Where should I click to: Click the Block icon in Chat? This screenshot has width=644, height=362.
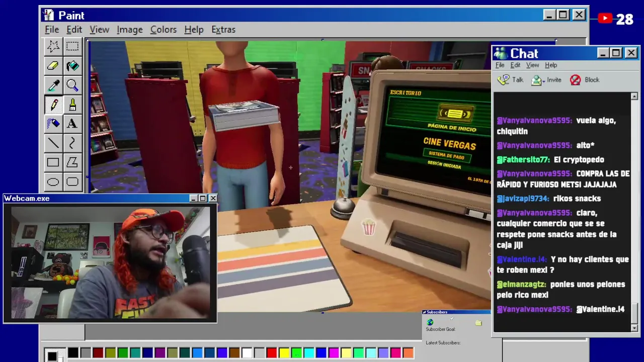pos(575,80)
